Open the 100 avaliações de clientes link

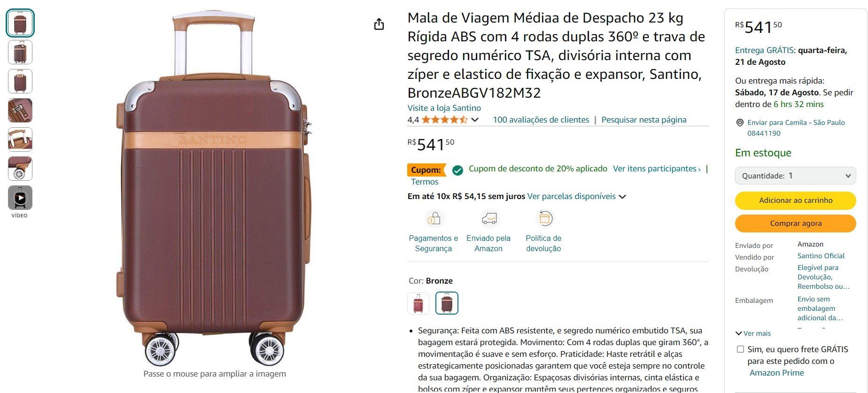click(x=541, y=120)
